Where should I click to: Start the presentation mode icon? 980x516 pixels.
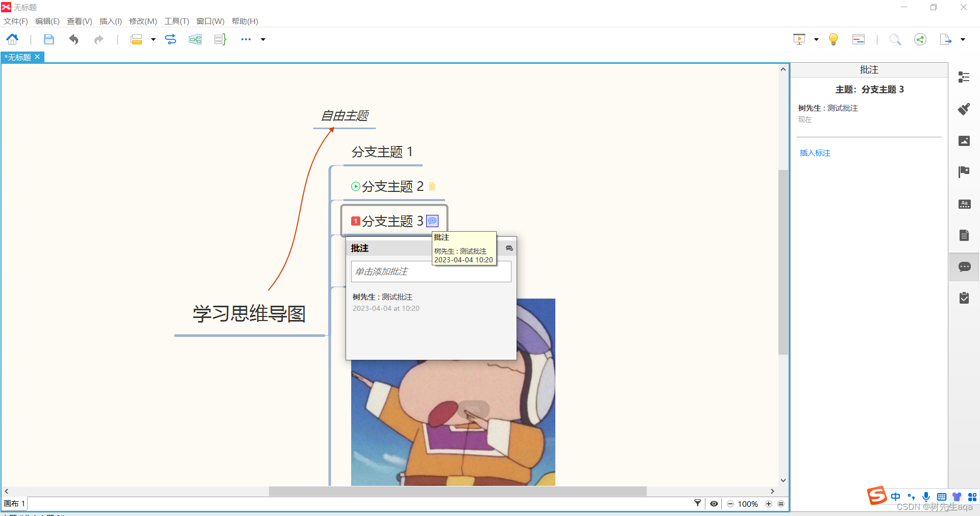point(799,39)
